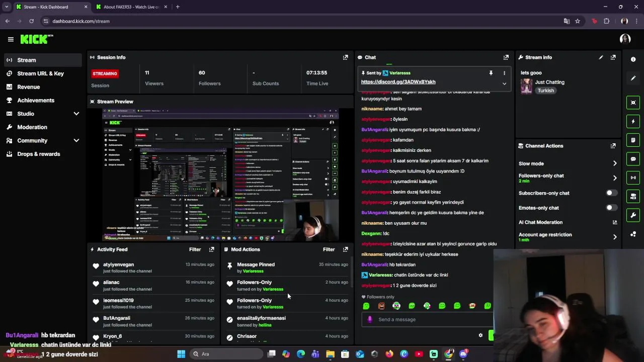
Task: Pop out the Session Info panel
Action: tap(345, 57)
